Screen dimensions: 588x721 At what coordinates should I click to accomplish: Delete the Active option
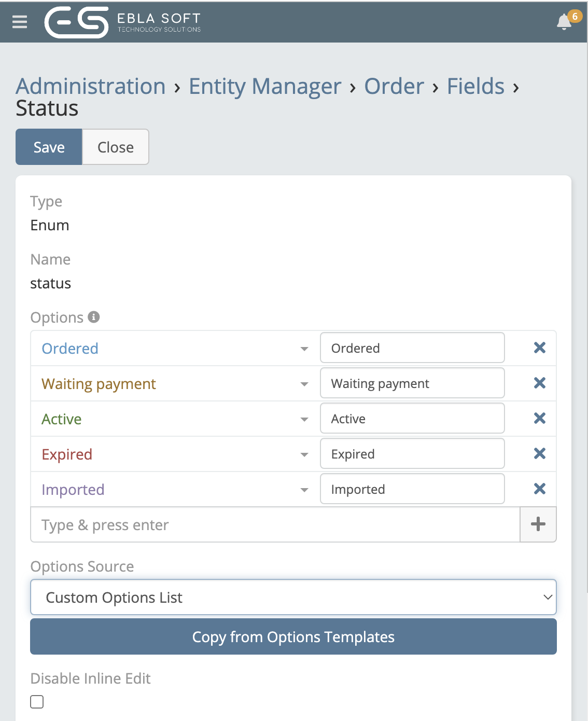point(539,418)
